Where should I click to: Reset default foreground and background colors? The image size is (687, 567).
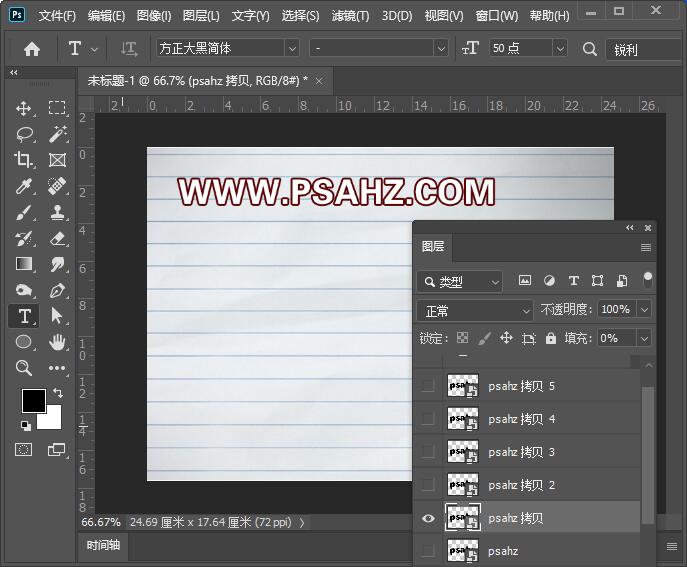26,425
